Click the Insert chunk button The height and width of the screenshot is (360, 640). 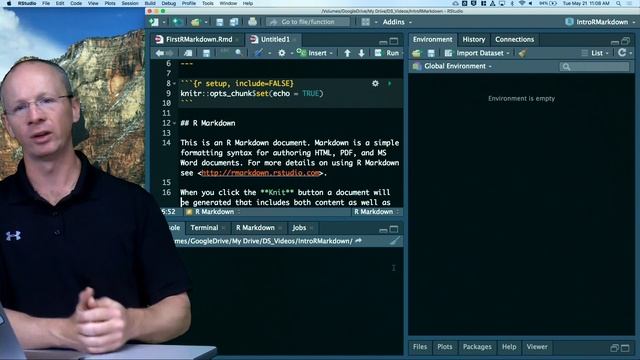(313, 53)
